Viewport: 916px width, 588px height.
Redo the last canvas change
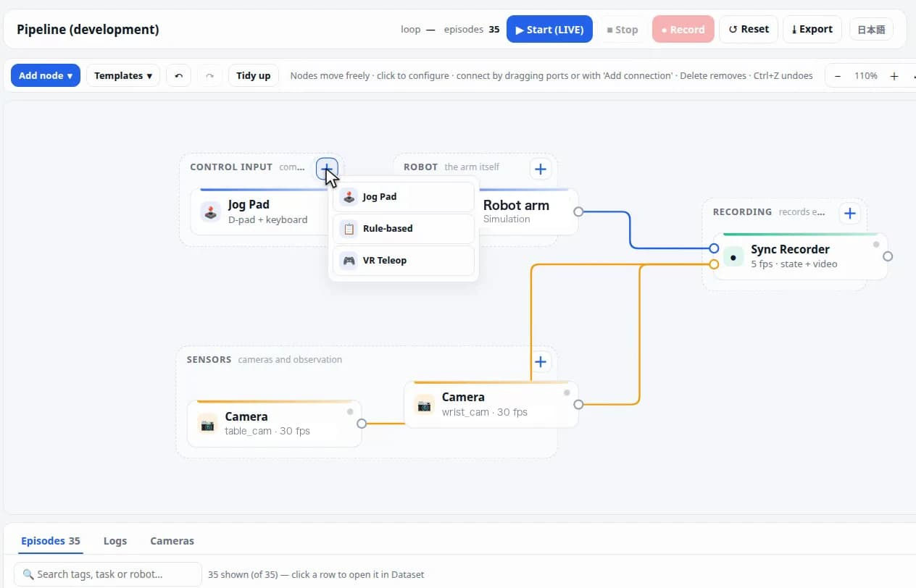(x=209, y=75)
